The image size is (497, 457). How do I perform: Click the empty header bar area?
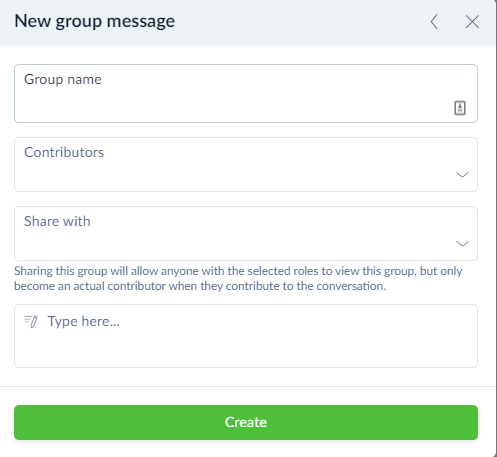[300, 22]
